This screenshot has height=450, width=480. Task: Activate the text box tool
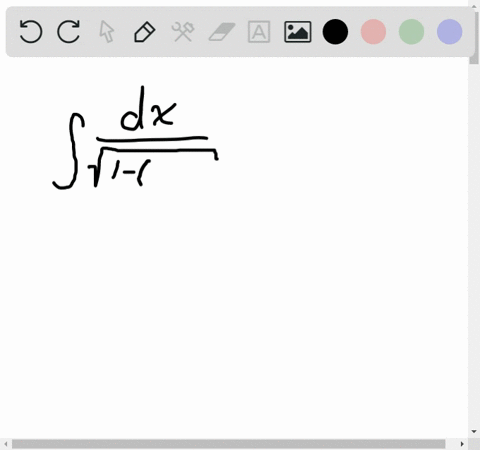(259, 32)
